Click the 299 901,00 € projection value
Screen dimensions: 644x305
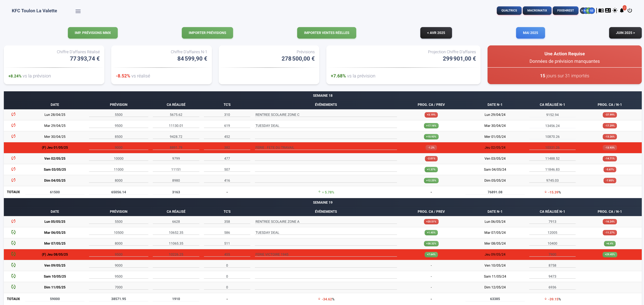pyautogui.click(x=459, y=58)
